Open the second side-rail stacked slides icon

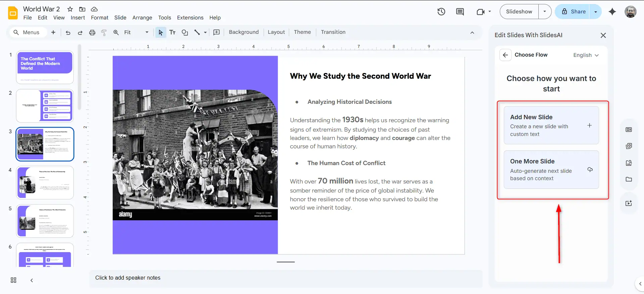629,146
